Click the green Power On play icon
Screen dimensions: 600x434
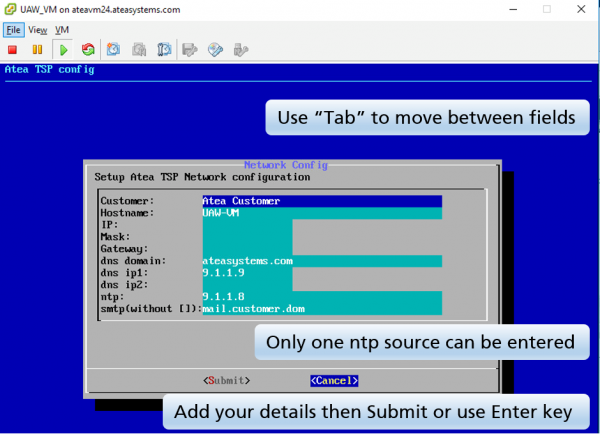click(x=64, y=50)
